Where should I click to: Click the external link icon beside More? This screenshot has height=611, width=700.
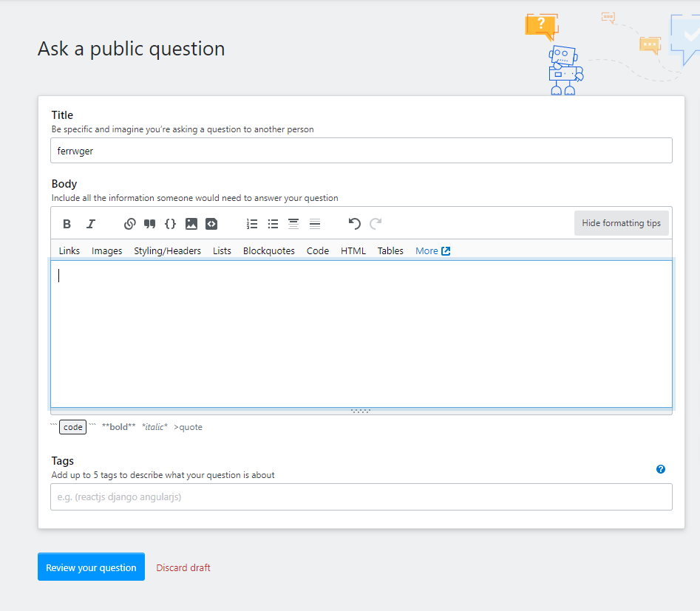(x=446, y=250)
